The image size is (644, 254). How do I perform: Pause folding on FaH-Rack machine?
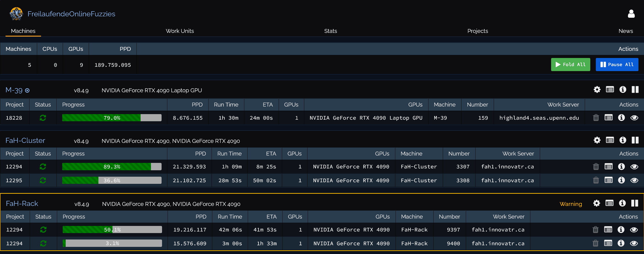tap(635, 203)
